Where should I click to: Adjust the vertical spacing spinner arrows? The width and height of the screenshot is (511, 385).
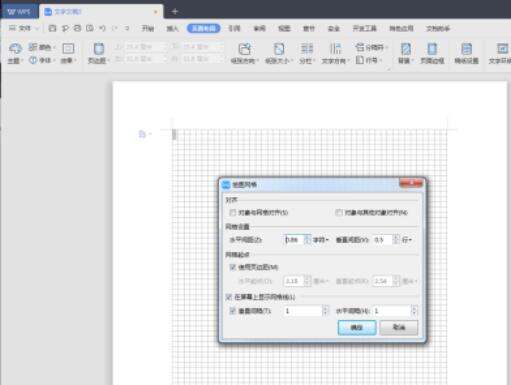click(396, 240)
